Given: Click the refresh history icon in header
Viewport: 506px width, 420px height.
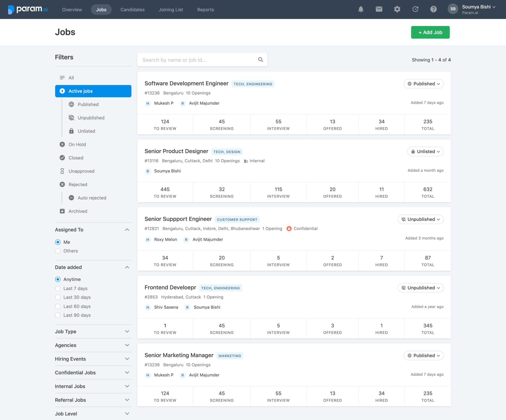Looking at the screenshot, I should point(415,9).
